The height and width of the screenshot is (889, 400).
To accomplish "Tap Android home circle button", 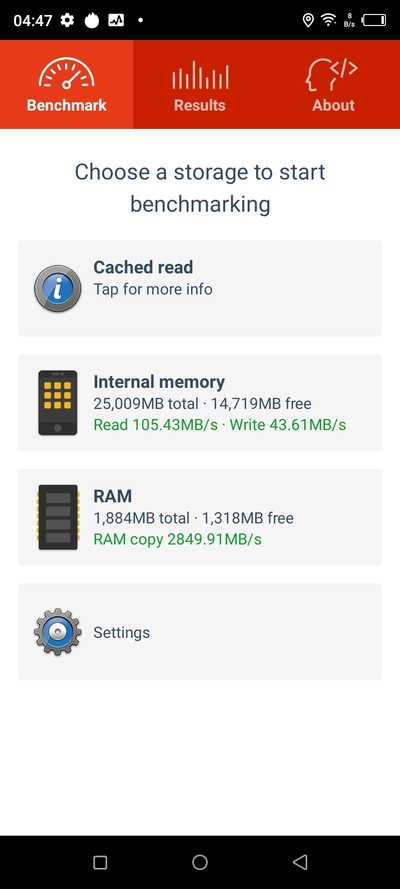I will click(200, 862).
